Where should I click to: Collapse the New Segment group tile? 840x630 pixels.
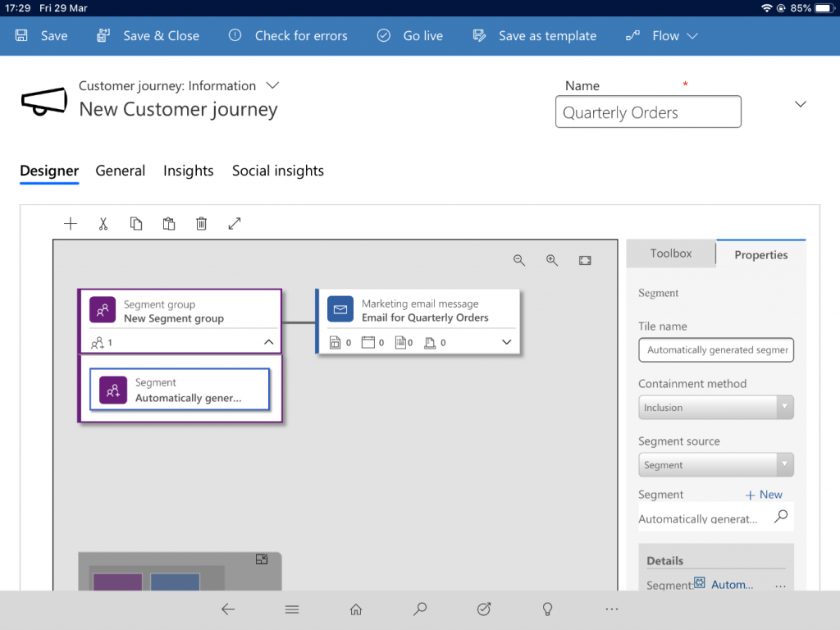tap(268, 343)
